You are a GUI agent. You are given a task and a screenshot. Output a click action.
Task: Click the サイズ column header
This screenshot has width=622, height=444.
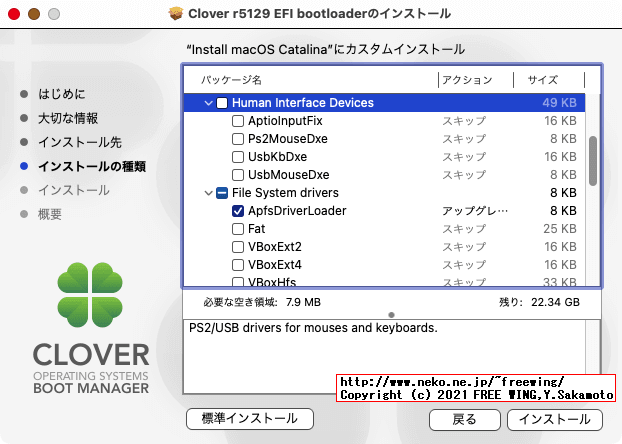point(542,80)
